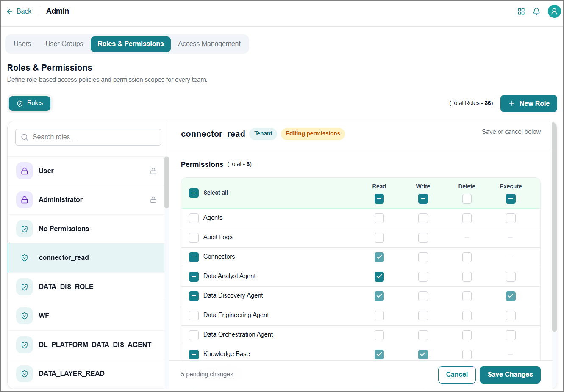Open the Access Management tab
The width and height of the screenshot is (564, 392).
coord(209,44)
